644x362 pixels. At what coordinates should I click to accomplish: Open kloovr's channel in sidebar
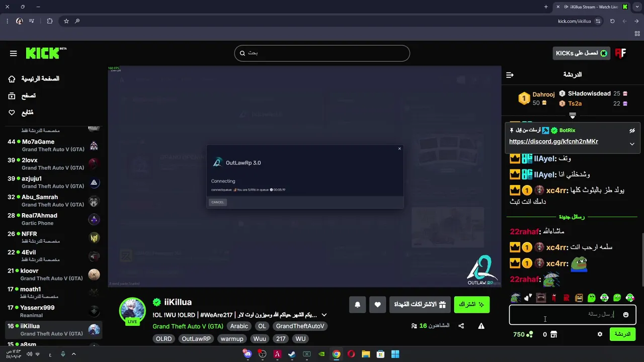53,275
